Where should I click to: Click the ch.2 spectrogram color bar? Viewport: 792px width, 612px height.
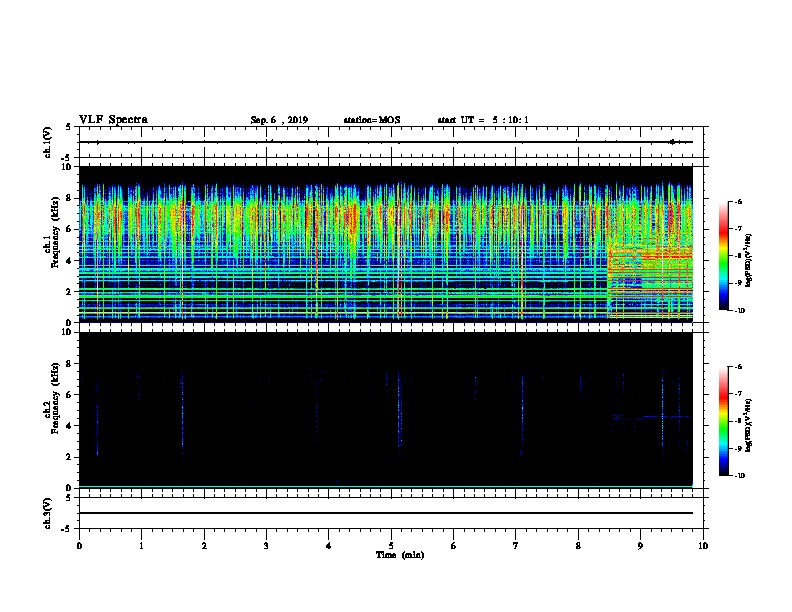coord(723,421)
